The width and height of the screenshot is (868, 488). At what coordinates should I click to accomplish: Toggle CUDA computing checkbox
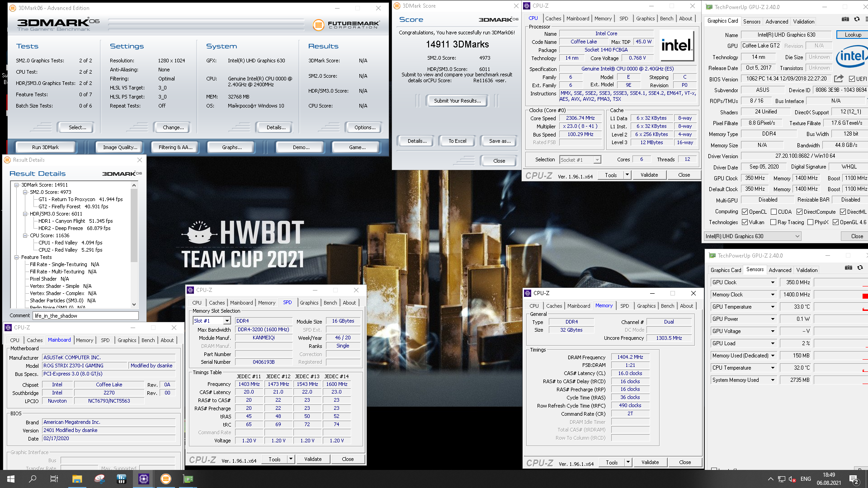[774, 212]
